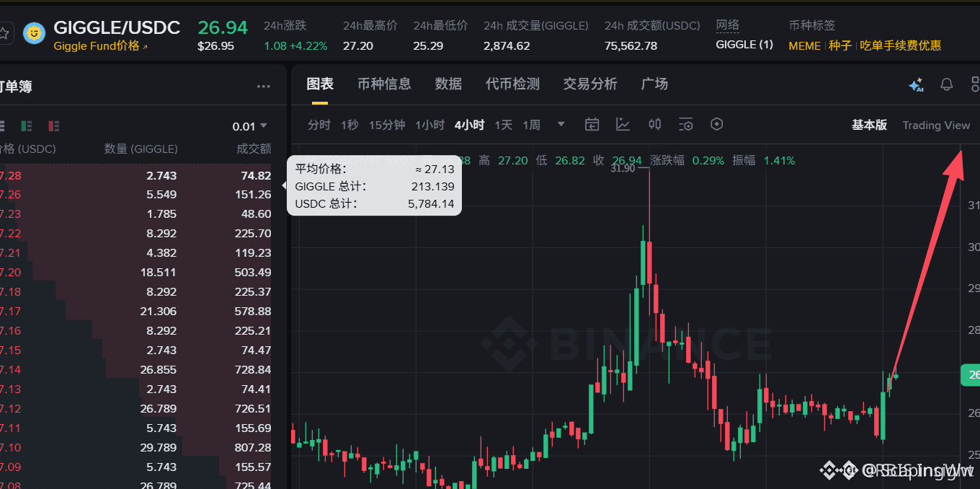Open chart display settings icon
The image size is (980, 489).
tap(686, 124)
